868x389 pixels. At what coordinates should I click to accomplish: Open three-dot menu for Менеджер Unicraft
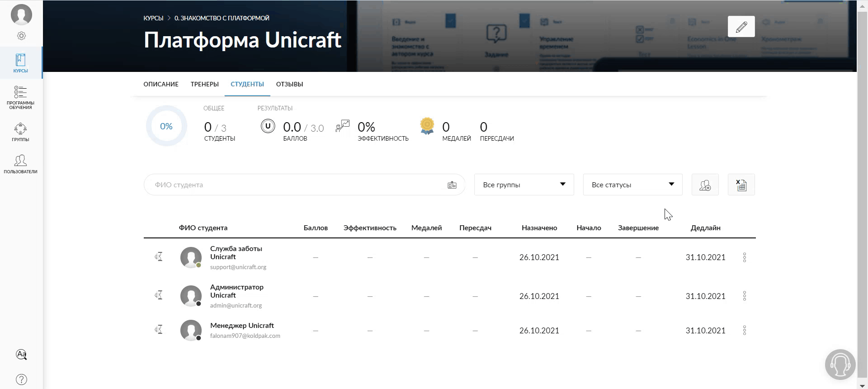point(745,330)
